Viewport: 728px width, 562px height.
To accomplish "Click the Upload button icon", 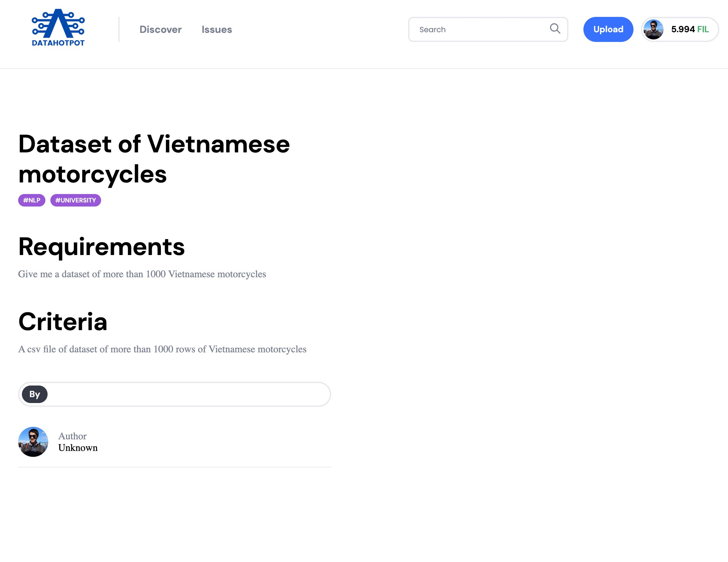I will (x=608, y=29).
